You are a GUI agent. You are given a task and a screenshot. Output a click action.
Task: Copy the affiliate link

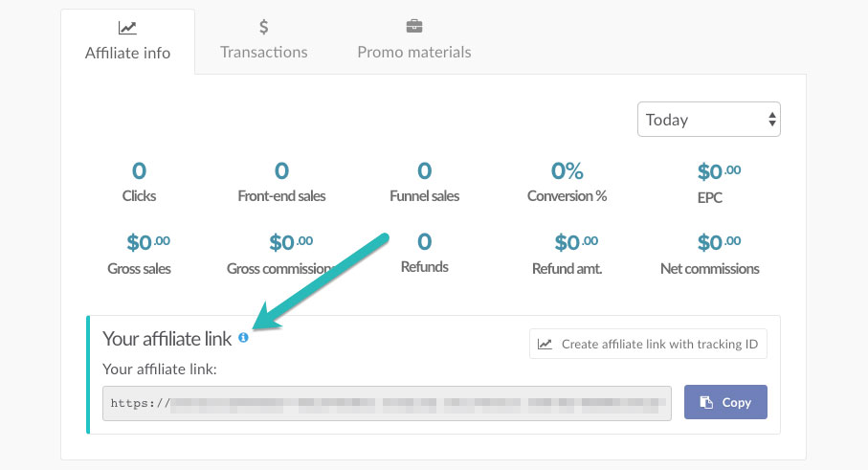tap(725, 402)
